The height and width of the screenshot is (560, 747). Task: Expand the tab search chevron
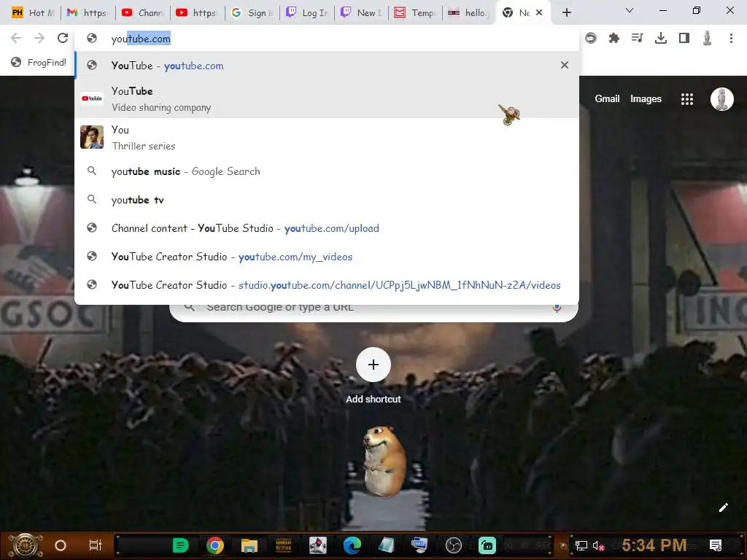click(x=630, y=10)
